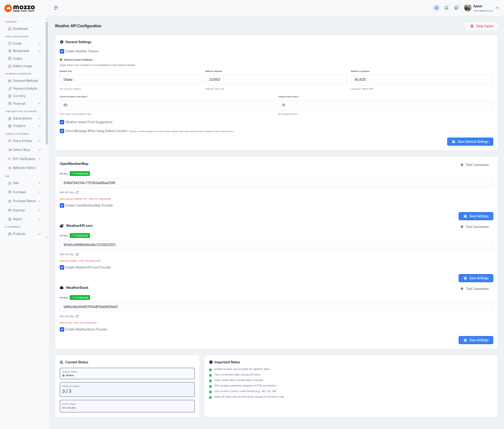Open the notifications bell icon
This screenshot has height=429, width=504.
(x=446, y=8)
